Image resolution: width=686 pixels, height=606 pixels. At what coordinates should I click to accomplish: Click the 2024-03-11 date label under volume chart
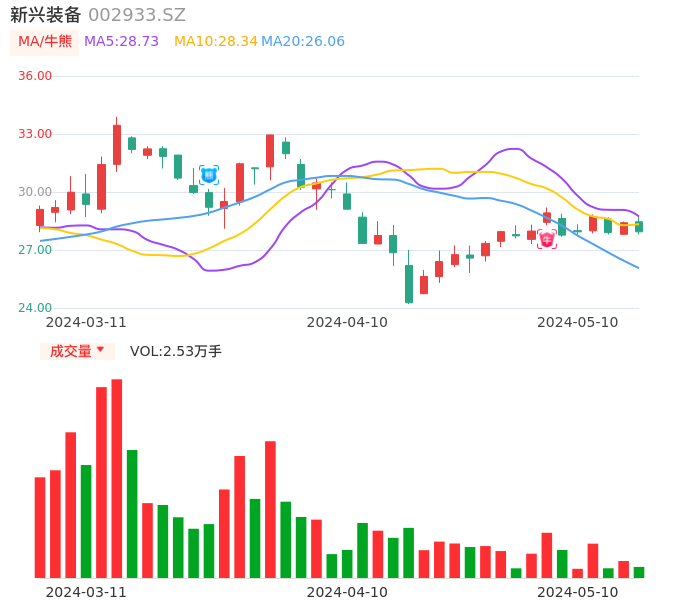[86, 592]
